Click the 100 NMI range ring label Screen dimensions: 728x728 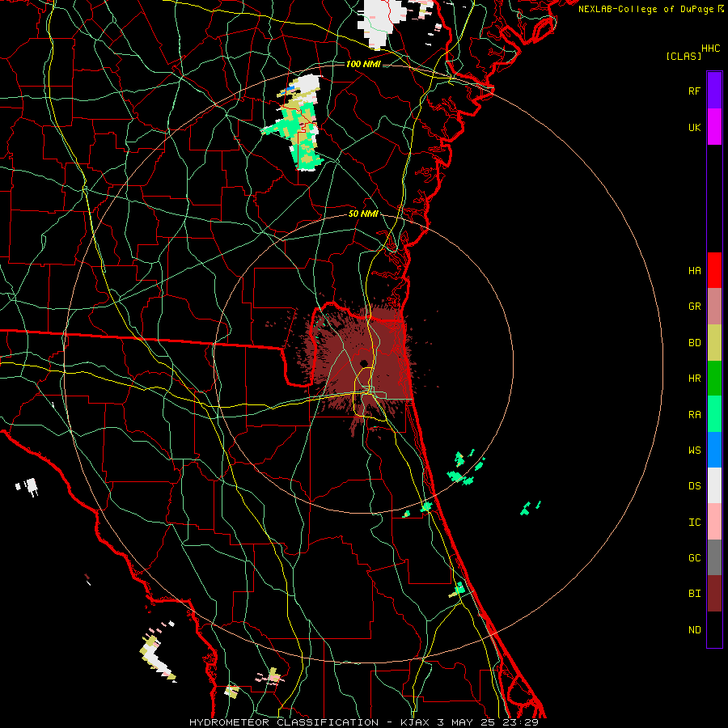[363, 64]
